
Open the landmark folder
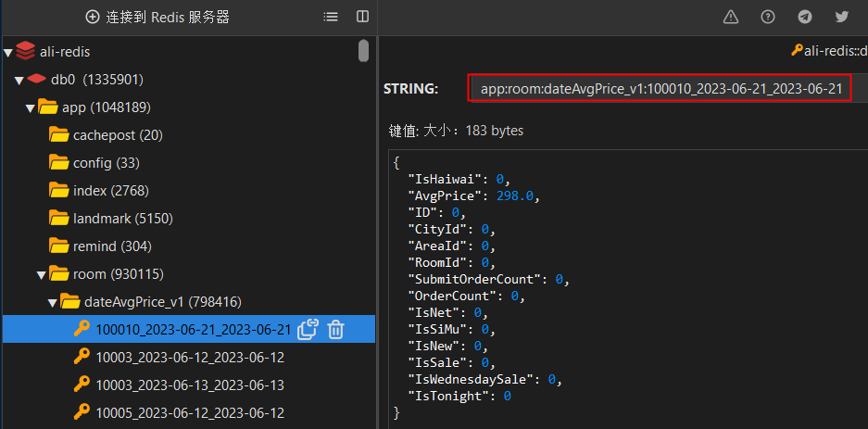[x=109, y=219]
